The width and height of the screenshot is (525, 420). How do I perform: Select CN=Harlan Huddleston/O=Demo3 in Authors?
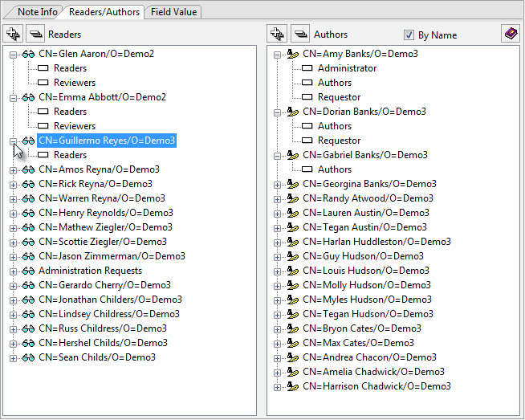click(376, 242)
